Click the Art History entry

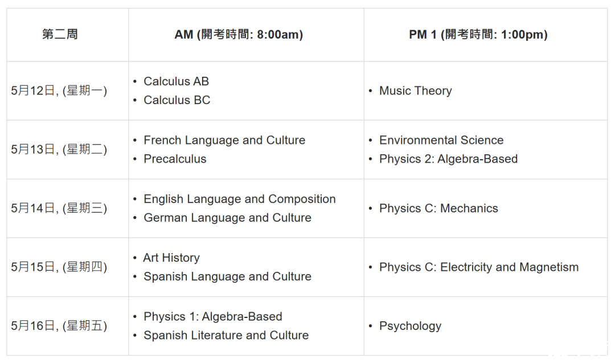[171, 258]
